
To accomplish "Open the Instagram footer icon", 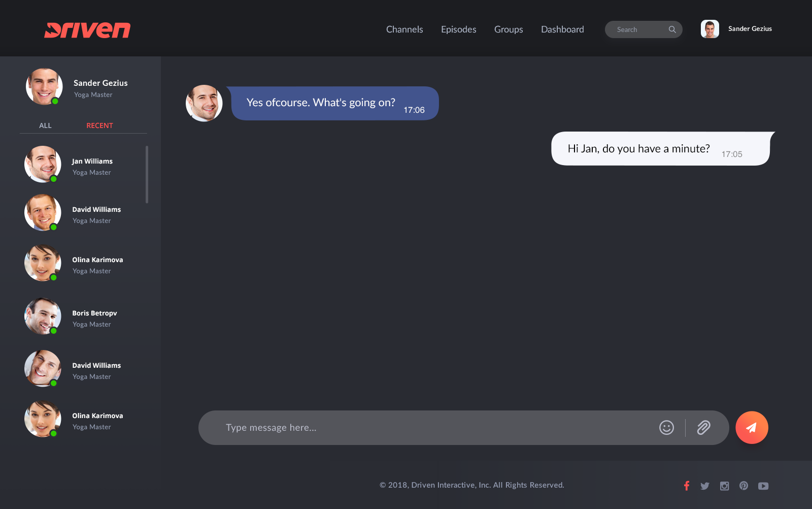I will click(x=724, y=486).
